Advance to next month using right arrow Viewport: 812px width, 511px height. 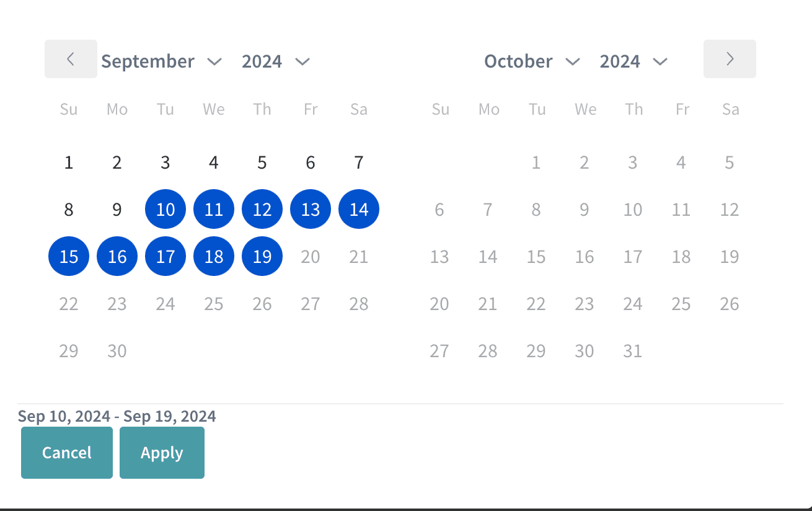pyautogui.click(x=730, y=59)
